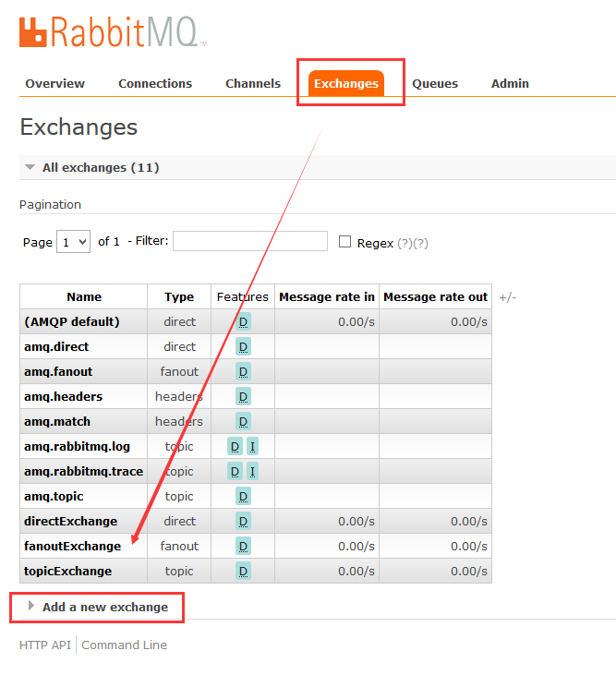Screen dimensions: 616x675
Task: Click the D durable badge for amq.direct
Action: pos(243,347)
